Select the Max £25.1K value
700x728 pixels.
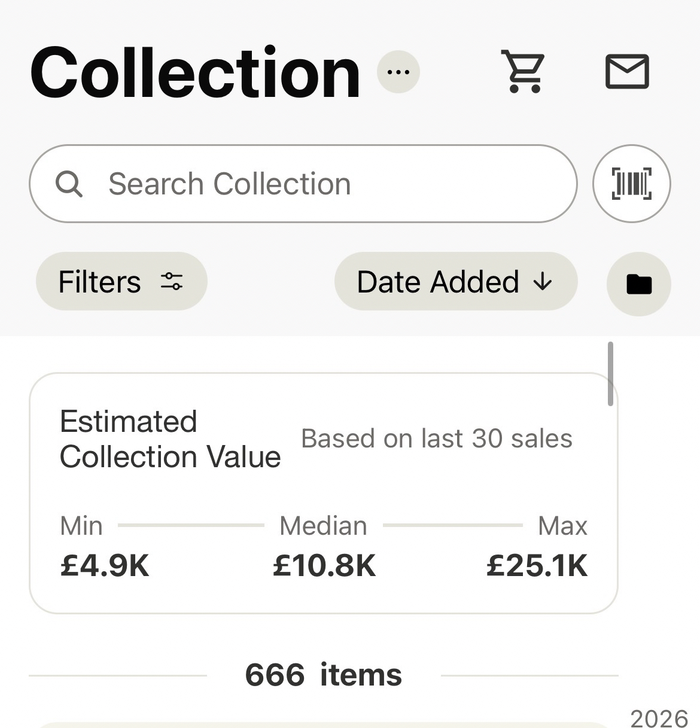click(x=537, y=565)
